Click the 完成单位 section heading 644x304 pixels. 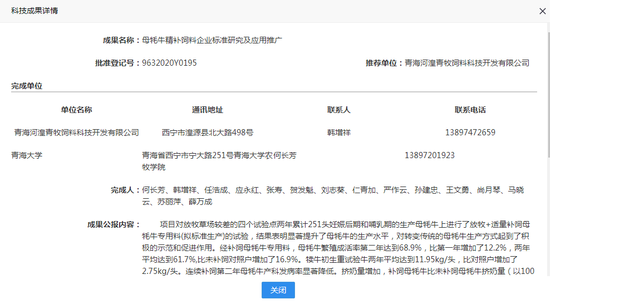[x=27, y=86]
